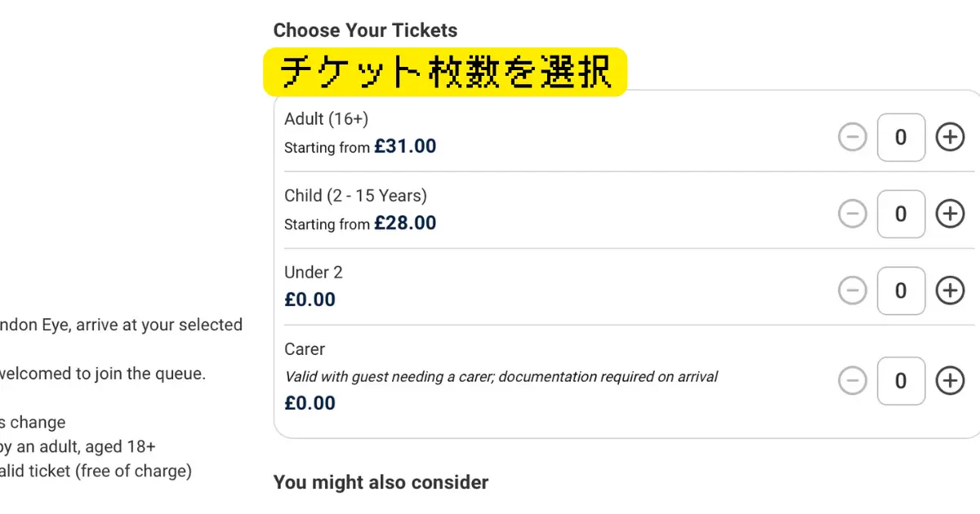Select the Child quantity number field
Viewport: 980px width, 514px height.
pyautogui.click(x=901, y=214)
